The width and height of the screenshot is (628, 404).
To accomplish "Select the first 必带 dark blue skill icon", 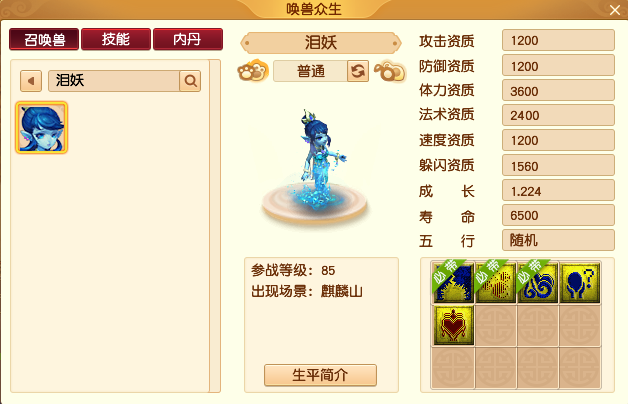I will click(x=453, y=282).
